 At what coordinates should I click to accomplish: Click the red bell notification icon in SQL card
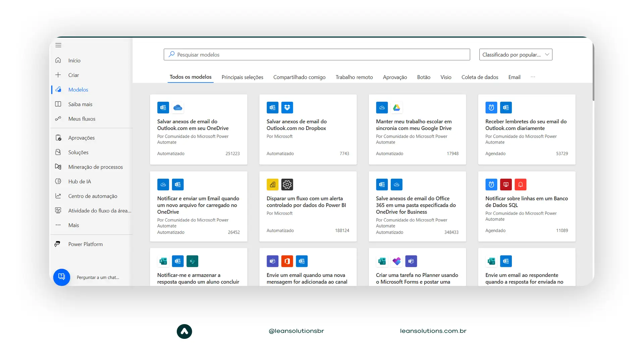pyautogui.click(x=521, y=184)
